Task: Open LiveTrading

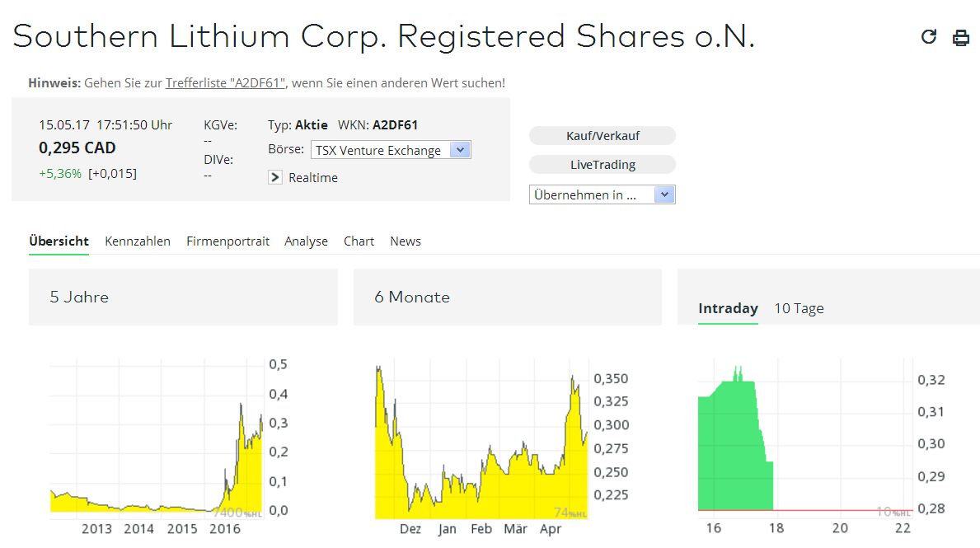Action: click(x=602, y=164)
